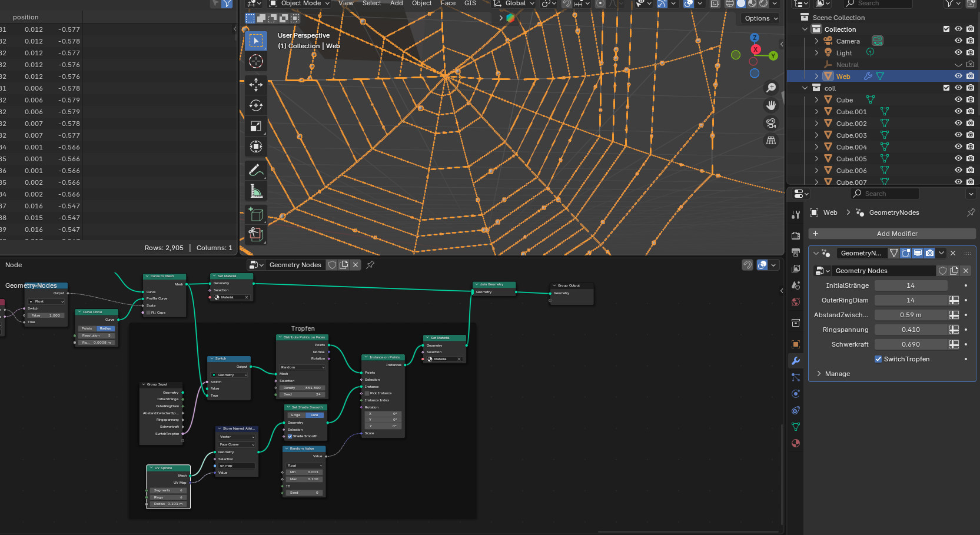Open the viewport Select menu

coord(371,4)
